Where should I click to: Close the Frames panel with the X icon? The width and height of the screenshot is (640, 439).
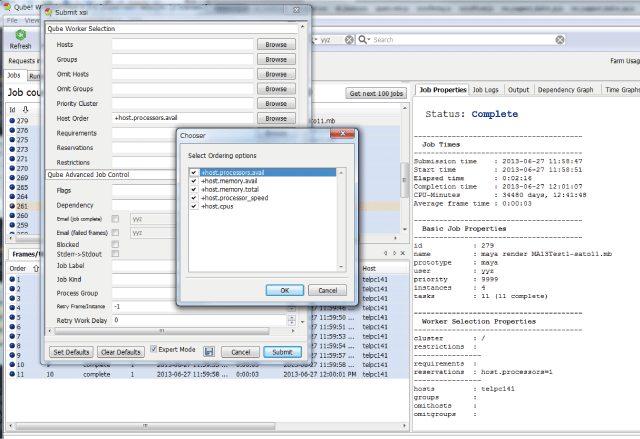[x=403, y=253]
